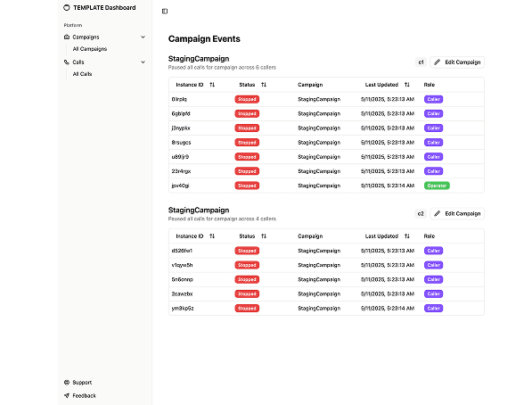Sort c1 table by Instance ID
This screenshot has height=405, width=532.
195,85
